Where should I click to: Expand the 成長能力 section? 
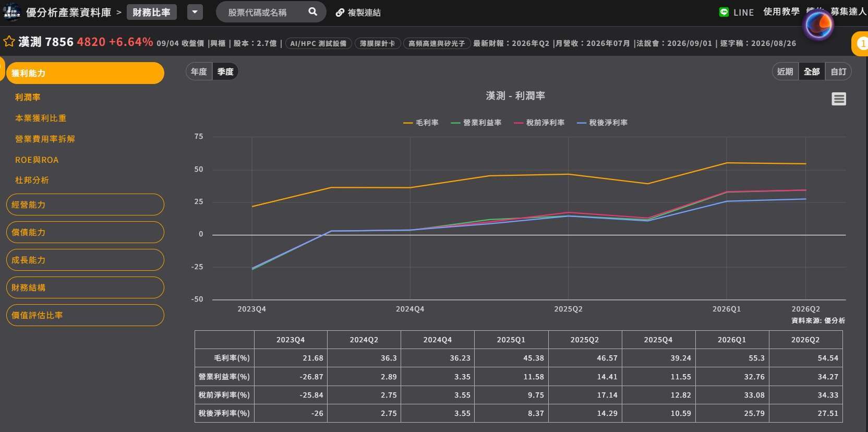click(85, 260)
